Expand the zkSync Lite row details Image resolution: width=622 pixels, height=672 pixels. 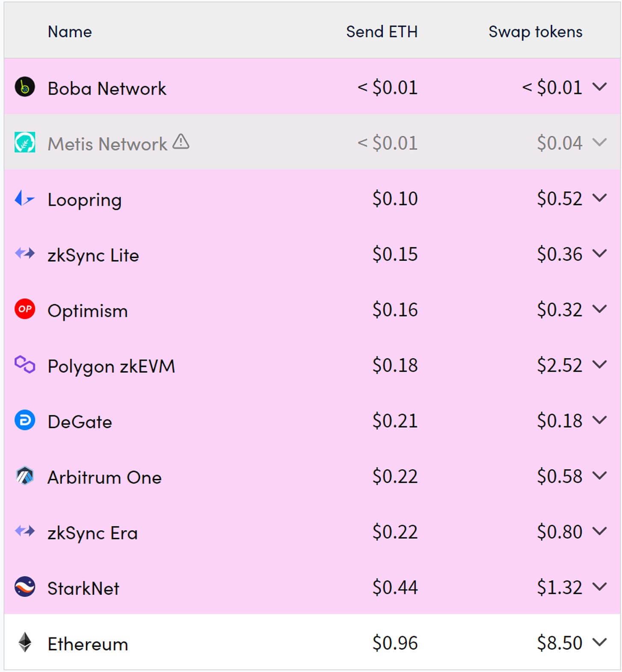pos(600,254)
